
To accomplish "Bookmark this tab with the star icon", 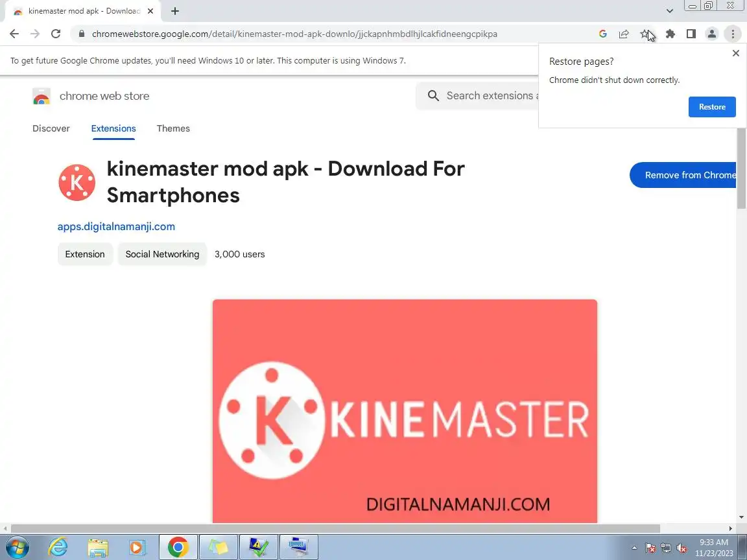I will [645, 34].
